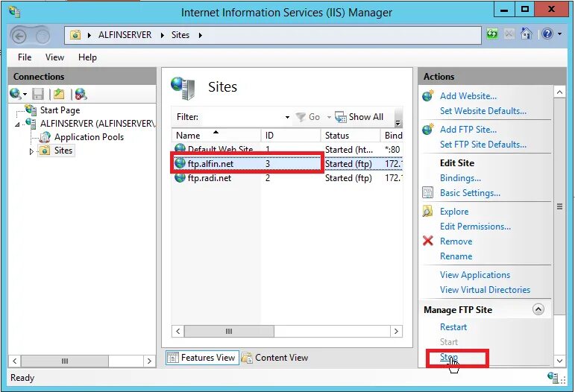Switch to Content View tab
Screen dimensions: 575x392
[275, 358]
